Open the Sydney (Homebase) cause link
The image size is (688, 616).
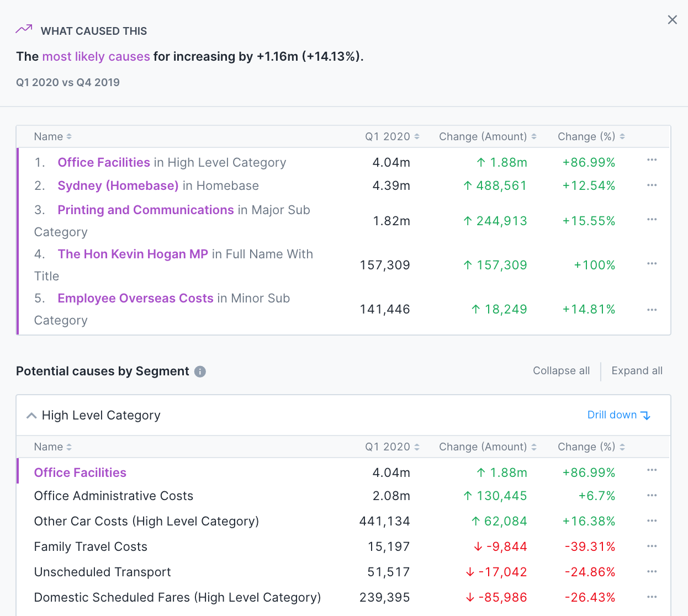[x=118, y=186]
